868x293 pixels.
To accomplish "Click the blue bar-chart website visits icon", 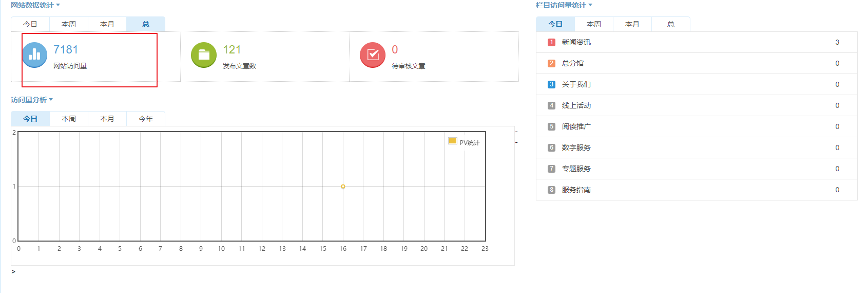I will click(x=35, y=55).
